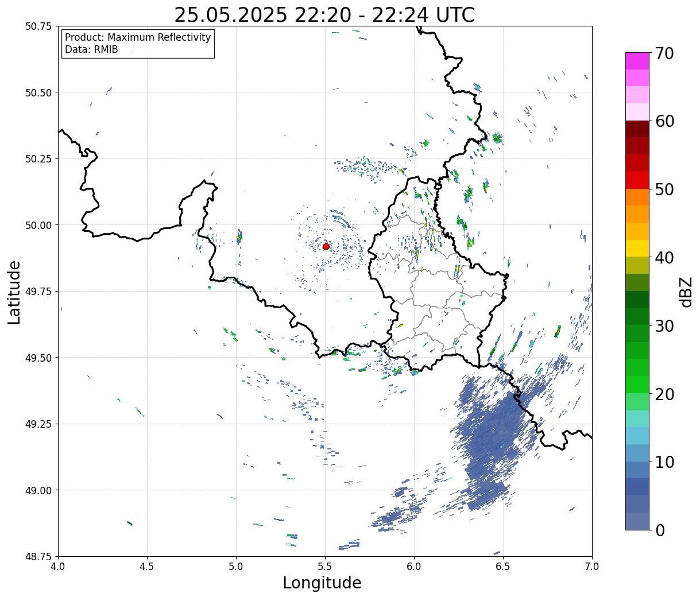Click the 'Latitude' axis label

(14, 292)
